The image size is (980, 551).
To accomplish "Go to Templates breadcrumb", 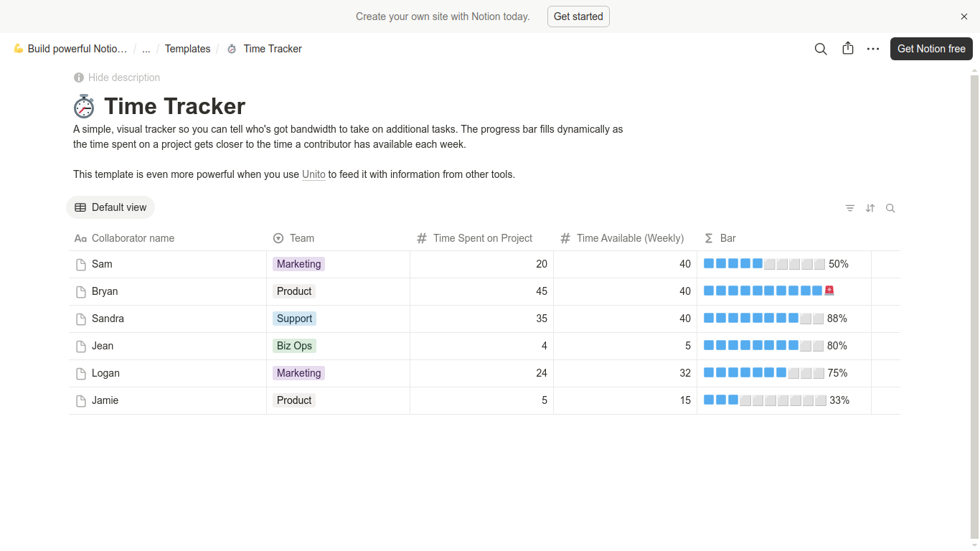I will tap(188, 49).
